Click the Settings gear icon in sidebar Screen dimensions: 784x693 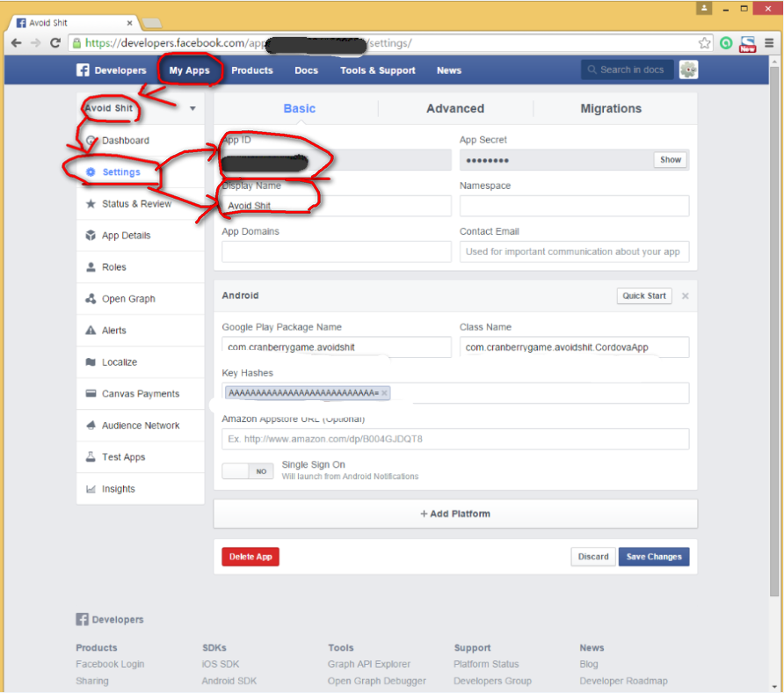[x=91, y=171]
